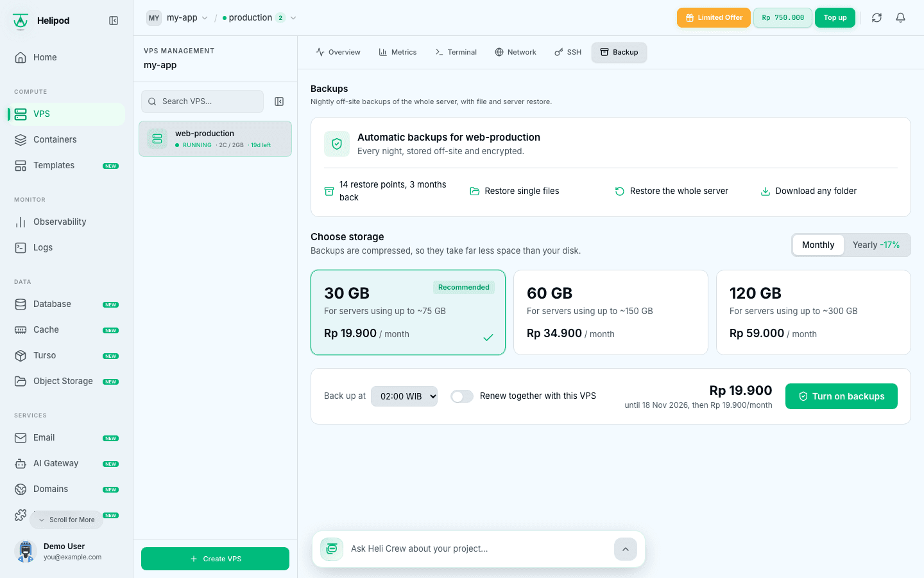
Task: Switch to the Network tab
Action: (516, 53)
